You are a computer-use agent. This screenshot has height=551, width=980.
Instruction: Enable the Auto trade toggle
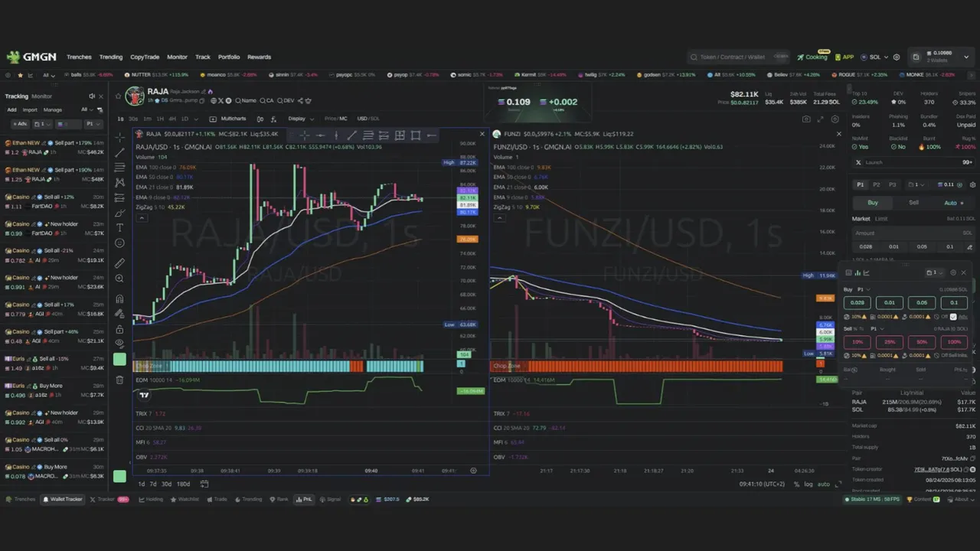(954, 203)
